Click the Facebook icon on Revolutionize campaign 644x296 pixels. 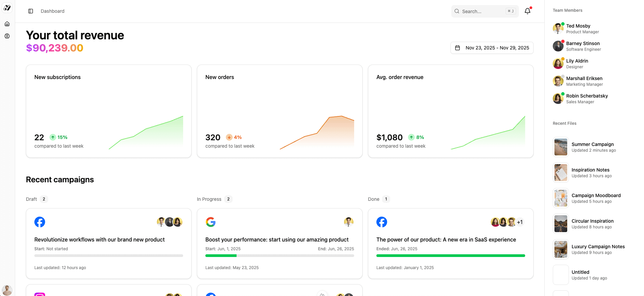pos(40,222)
